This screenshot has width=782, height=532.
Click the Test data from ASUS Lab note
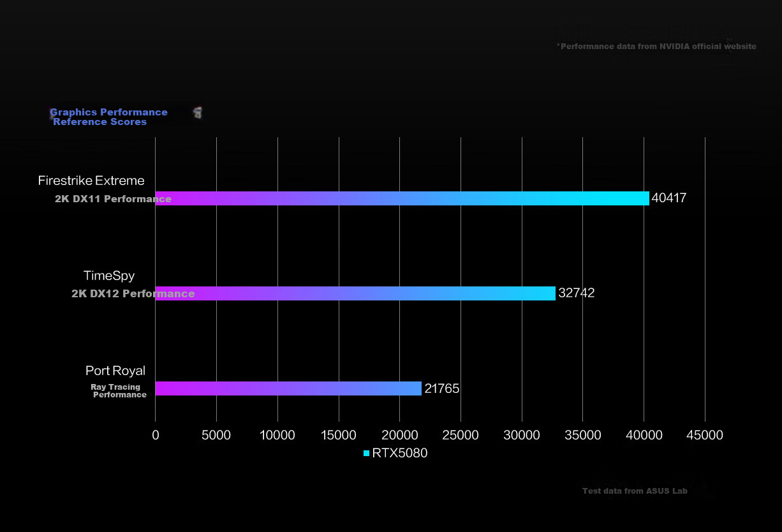tap(635, 491)
